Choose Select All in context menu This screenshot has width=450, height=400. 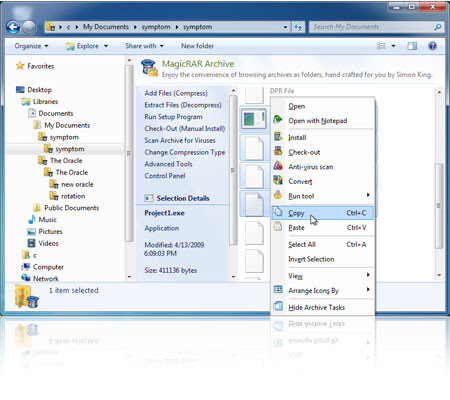323,244
